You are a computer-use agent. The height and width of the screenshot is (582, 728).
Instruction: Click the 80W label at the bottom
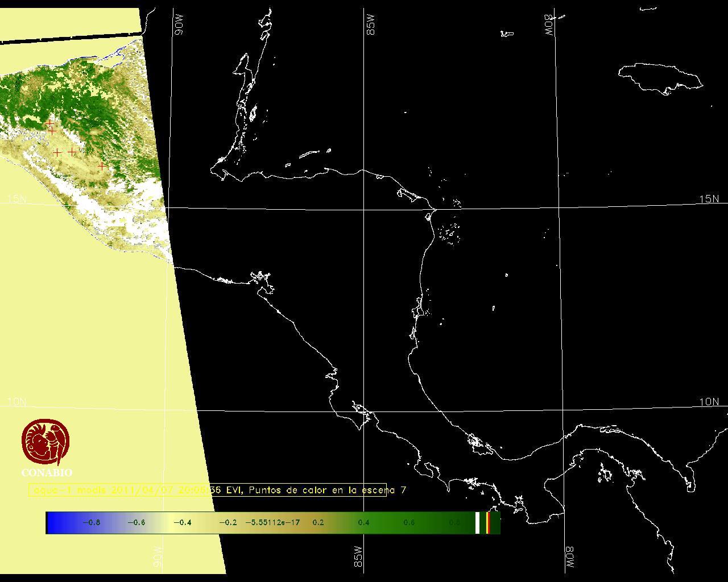point(569,558)
